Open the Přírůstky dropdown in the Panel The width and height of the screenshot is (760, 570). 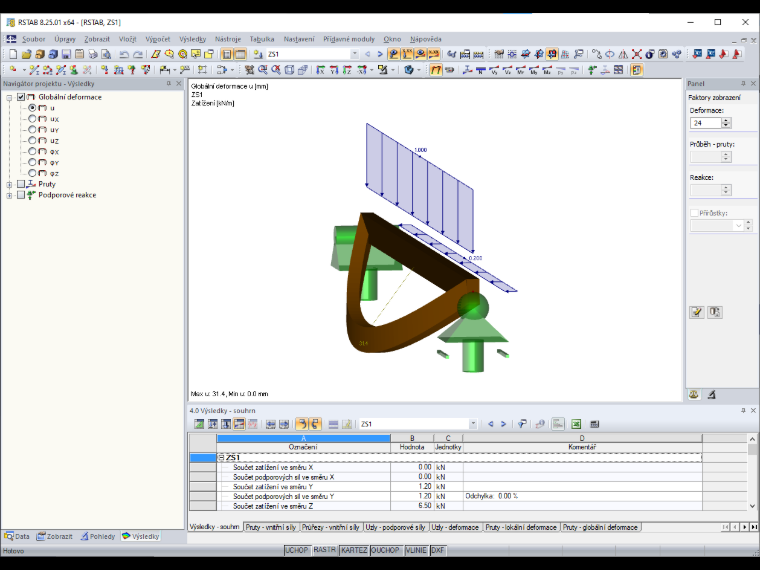click(x=738, y=225)
